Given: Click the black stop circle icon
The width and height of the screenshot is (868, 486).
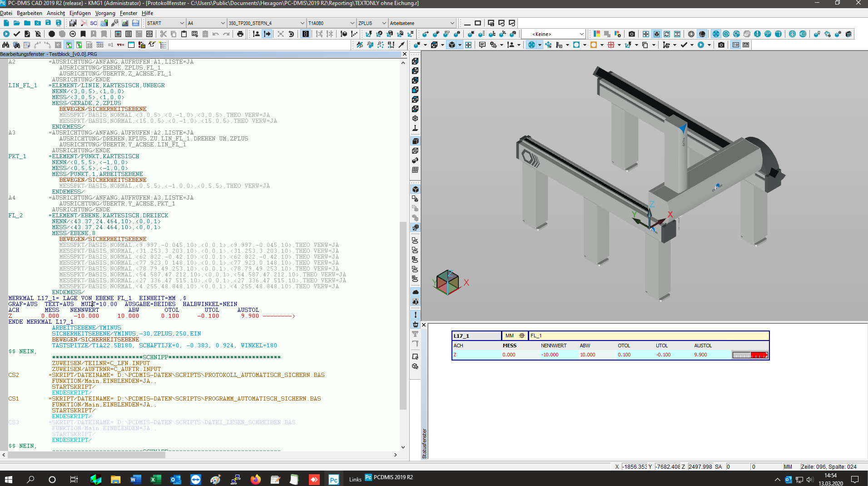Looking at the screenshot, I should click(52, 34).
